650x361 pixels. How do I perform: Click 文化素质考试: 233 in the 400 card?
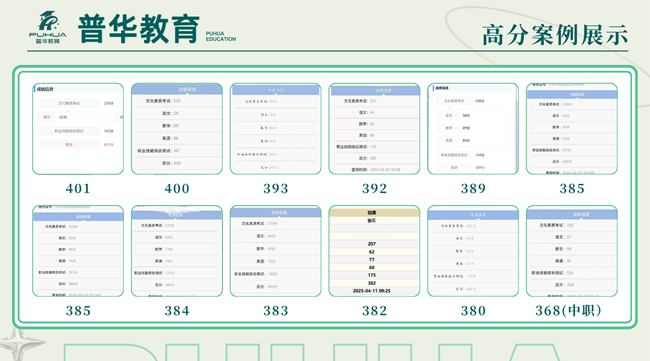coord(163,101)
